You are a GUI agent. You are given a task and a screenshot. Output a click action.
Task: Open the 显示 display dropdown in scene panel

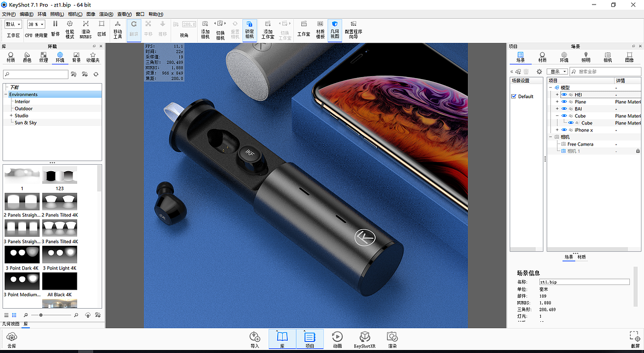(557, 72)
